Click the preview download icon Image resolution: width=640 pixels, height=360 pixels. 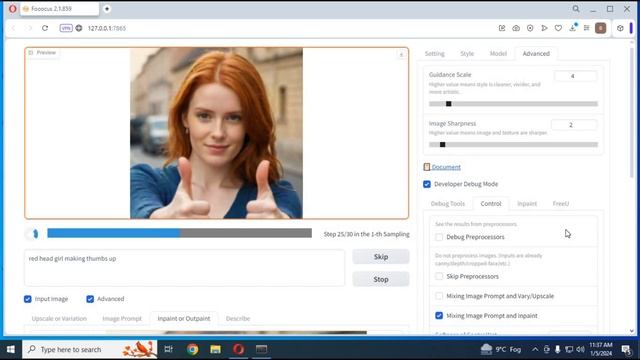point(401,55)
